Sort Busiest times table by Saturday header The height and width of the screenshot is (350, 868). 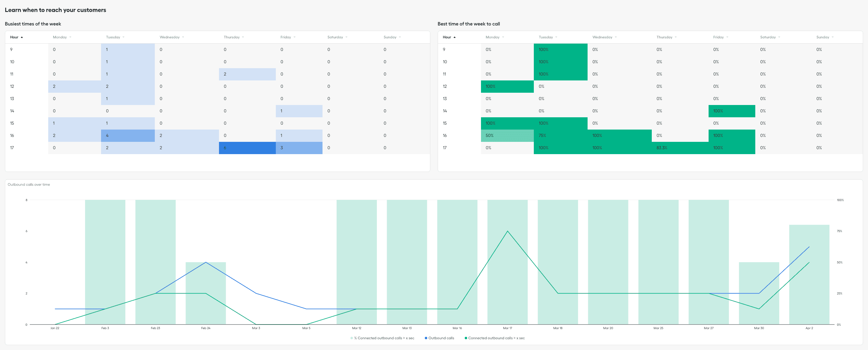(335, 37)
